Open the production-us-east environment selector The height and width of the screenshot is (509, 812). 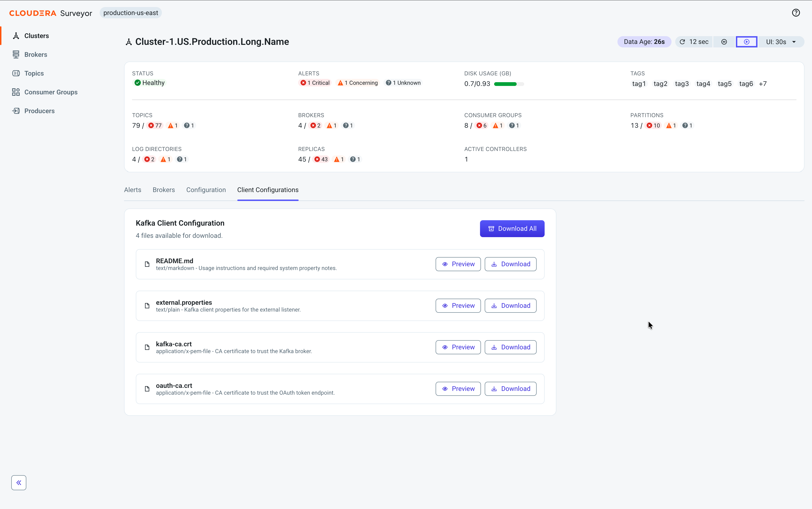(x=131, y=13)
